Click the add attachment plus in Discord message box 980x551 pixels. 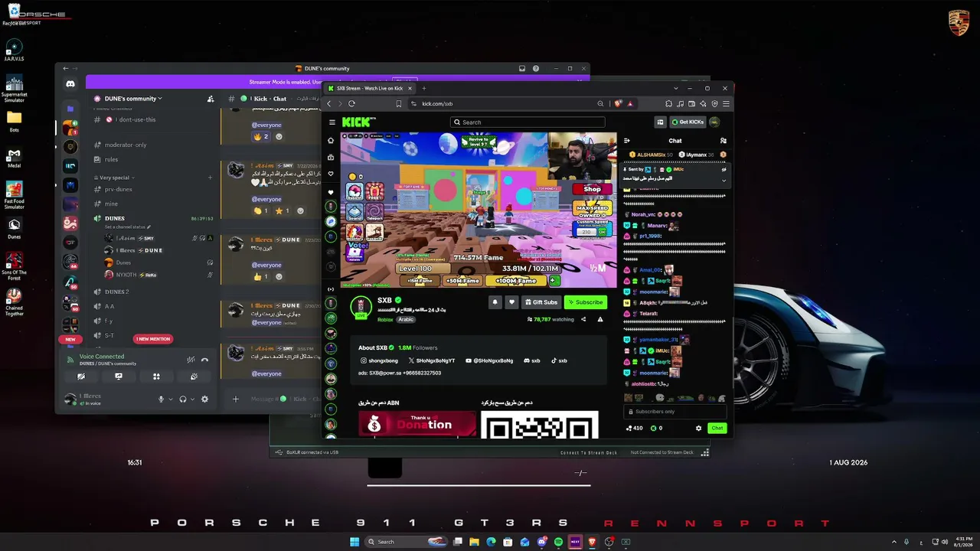pyautogui.click(x=236, y=399)
